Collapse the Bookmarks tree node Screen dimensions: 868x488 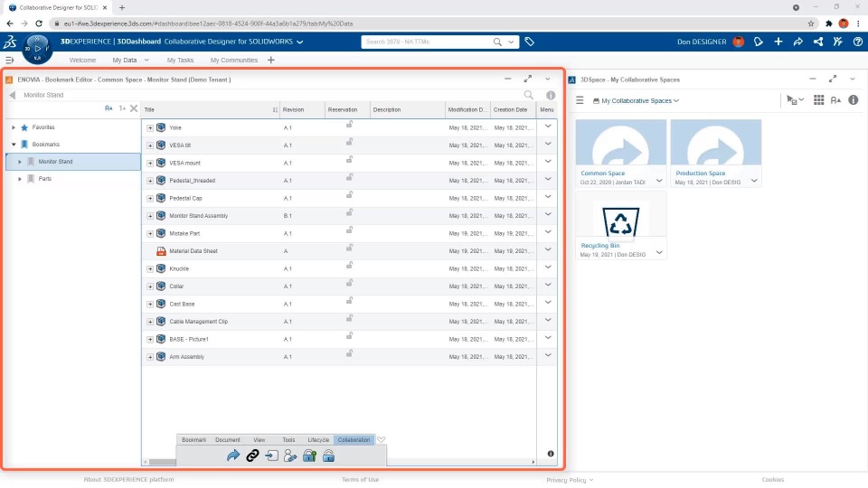(x=14, y=145)
